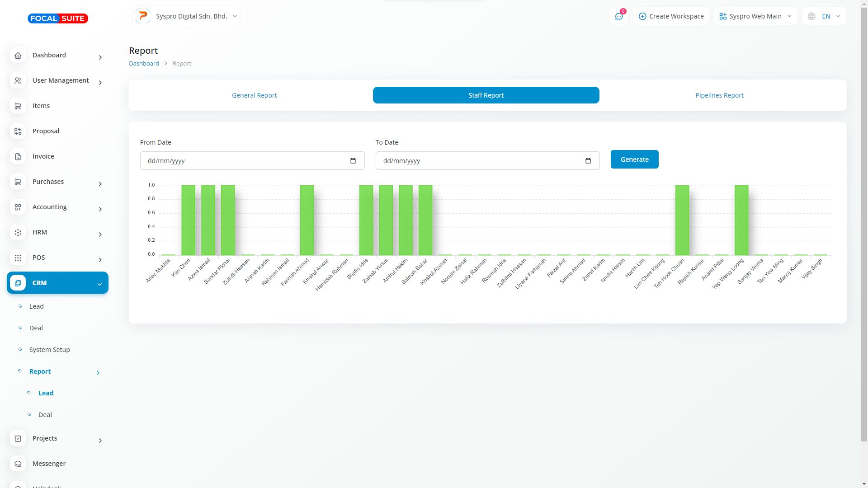Screen dimensions: 868x488
Task: Click the Messenger sidebar icon
Action: coord(18,464)
